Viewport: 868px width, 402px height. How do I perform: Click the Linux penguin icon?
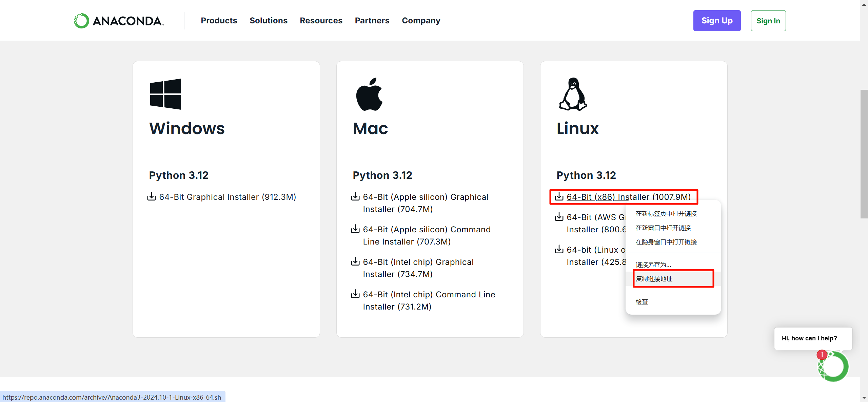click(x=573, y=94)
